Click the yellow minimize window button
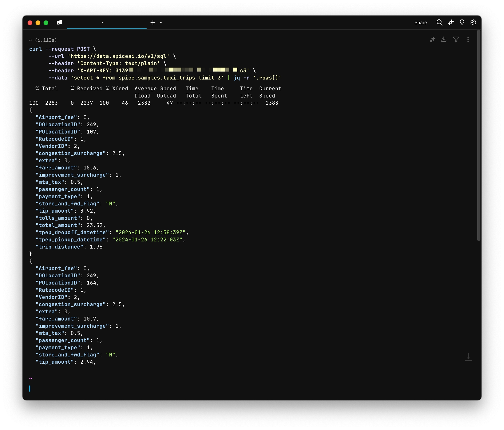This screenshot has height=430, width=504. click(38, 23)
